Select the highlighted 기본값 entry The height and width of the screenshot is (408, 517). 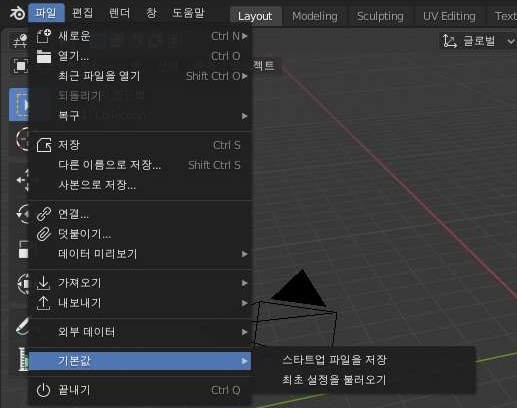140,361
